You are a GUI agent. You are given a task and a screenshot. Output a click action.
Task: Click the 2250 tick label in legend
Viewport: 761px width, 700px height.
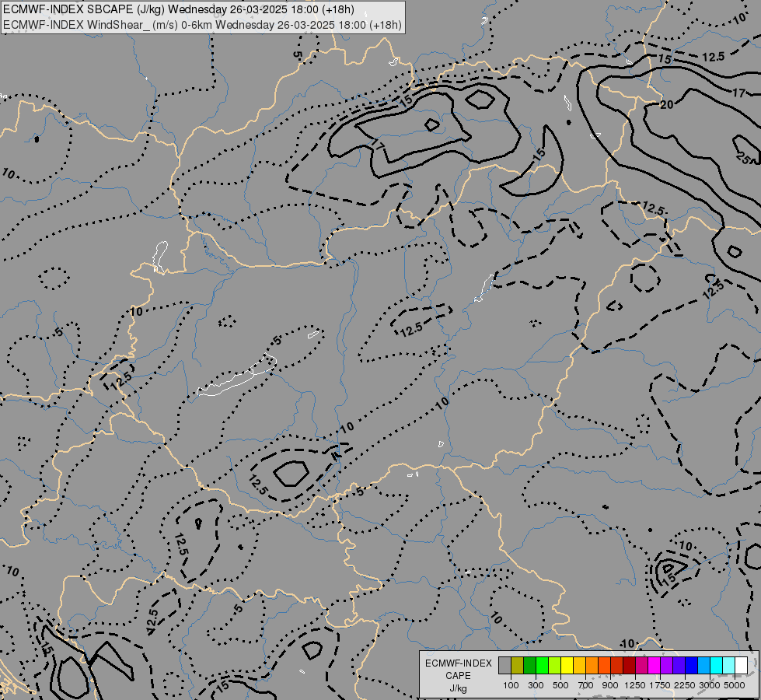685,685
